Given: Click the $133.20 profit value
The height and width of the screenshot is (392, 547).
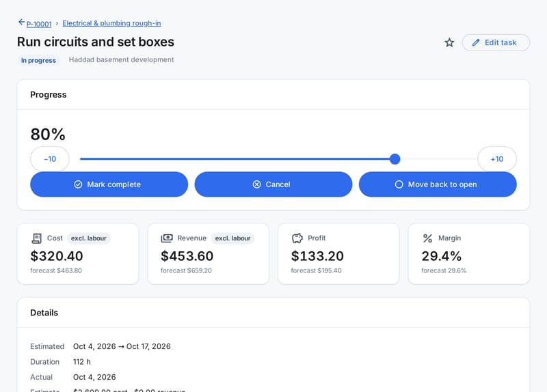Looking at the screenshot, I should [x=317, y=256].
